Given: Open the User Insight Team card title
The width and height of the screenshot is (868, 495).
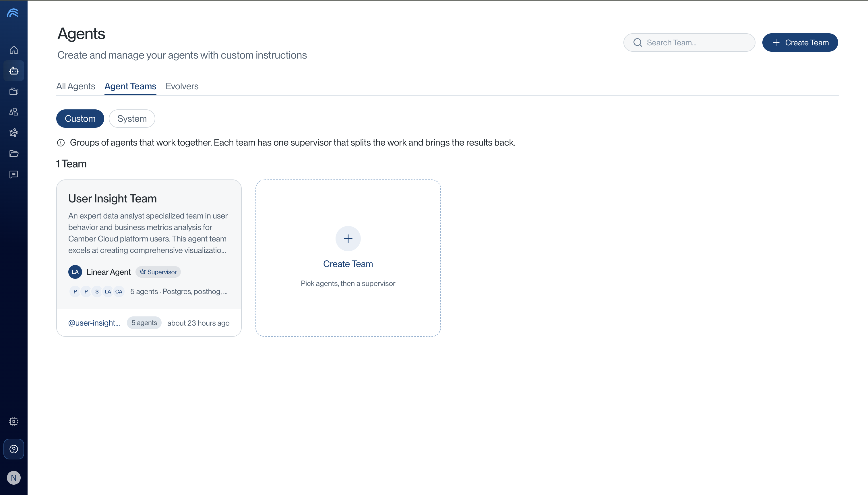Looking at the screenshot, I should [113, 198].
